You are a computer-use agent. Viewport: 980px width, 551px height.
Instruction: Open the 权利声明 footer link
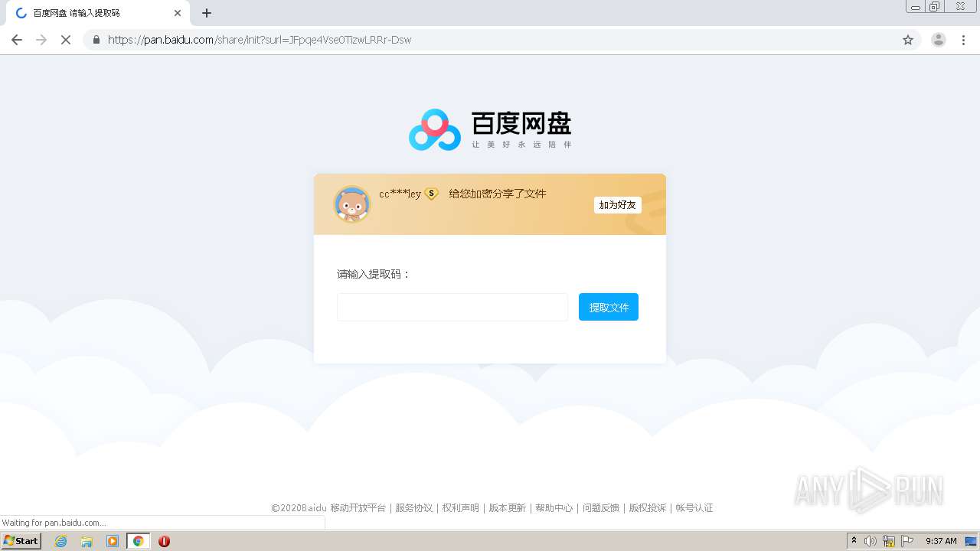pyautogui.click(x=461, y=508)
